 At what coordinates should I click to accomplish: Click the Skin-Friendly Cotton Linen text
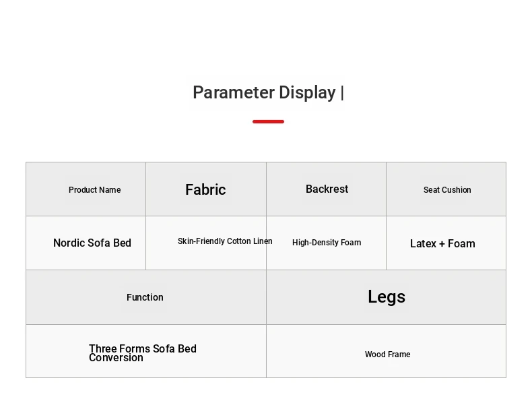point(225,241)
